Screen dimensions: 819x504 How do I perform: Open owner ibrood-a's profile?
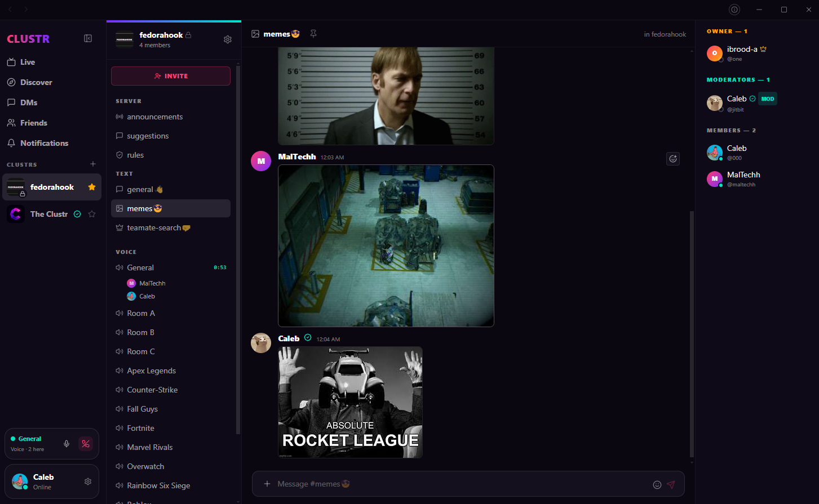click(x=757, y=53)
